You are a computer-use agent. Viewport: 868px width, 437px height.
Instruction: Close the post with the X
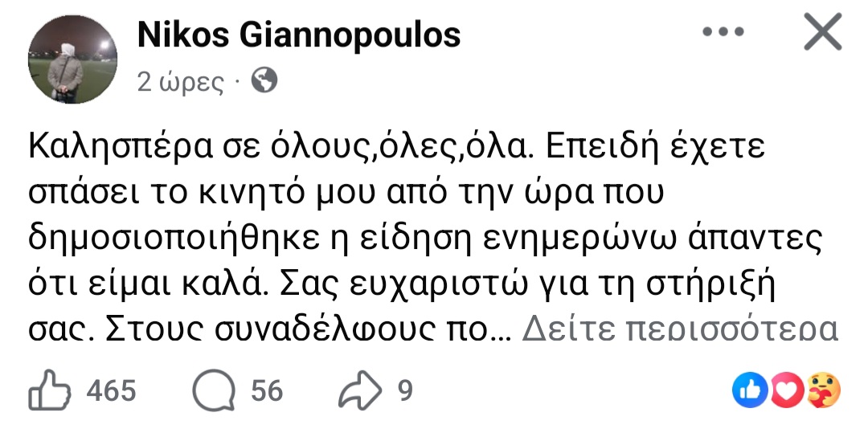(x=822, y=34)
